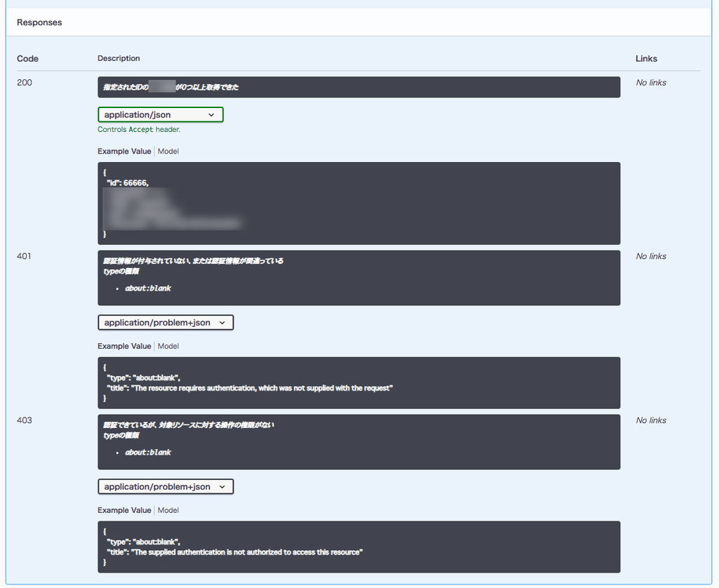Select Example Value tab for the 401 response
Image resolution: width=719 pixels, height=588 pixels.
tap(124, 346)
